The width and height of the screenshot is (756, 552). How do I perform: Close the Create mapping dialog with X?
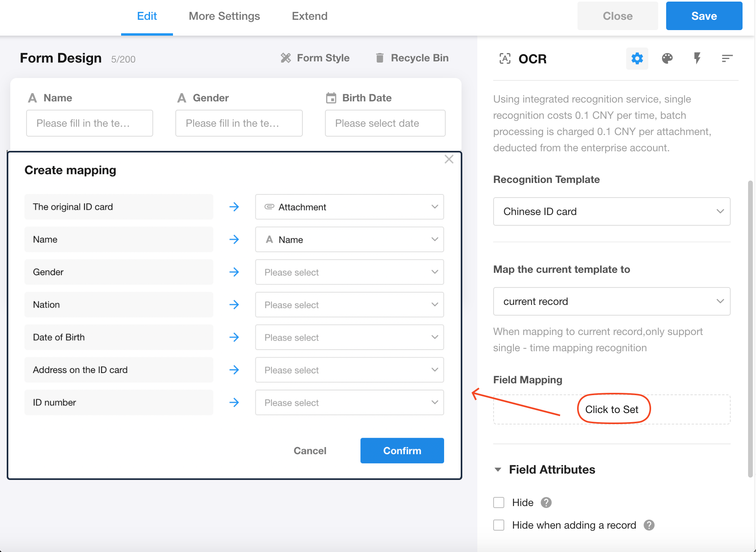(x=448, y=159)
